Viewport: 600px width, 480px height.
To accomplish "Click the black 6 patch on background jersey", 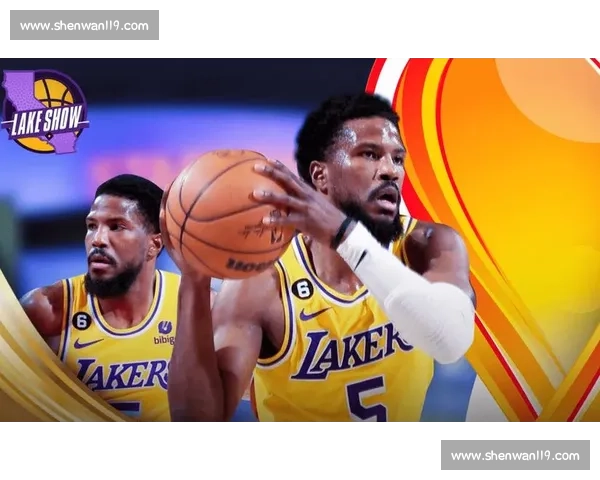I will (81, 321).
